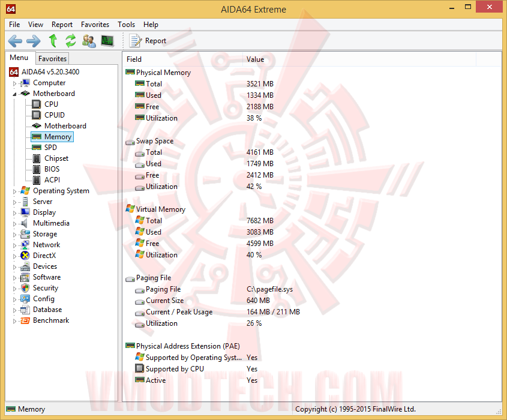Open the Favorites menu
Screen dimensions: 507x420
[x=95, y=25]
